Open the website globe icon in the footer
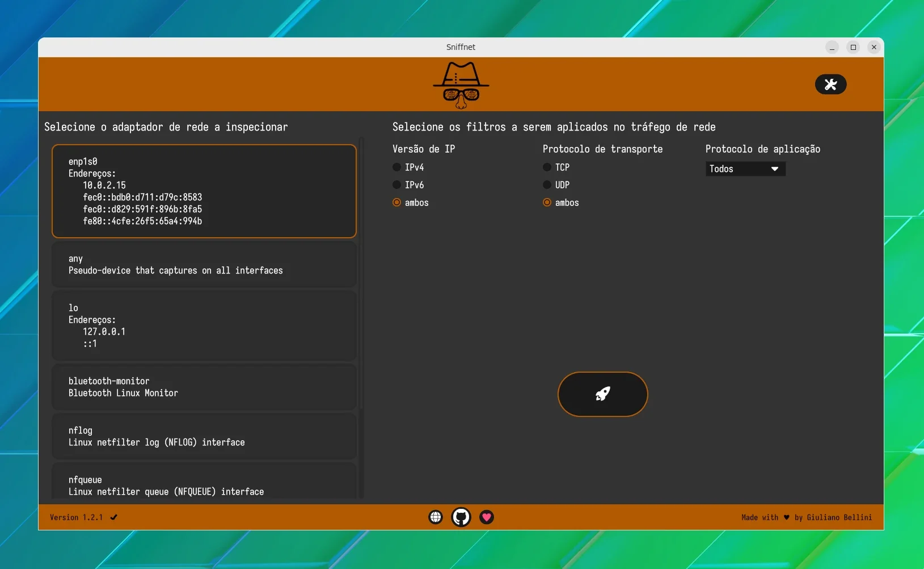 click(x=436, y=517)
